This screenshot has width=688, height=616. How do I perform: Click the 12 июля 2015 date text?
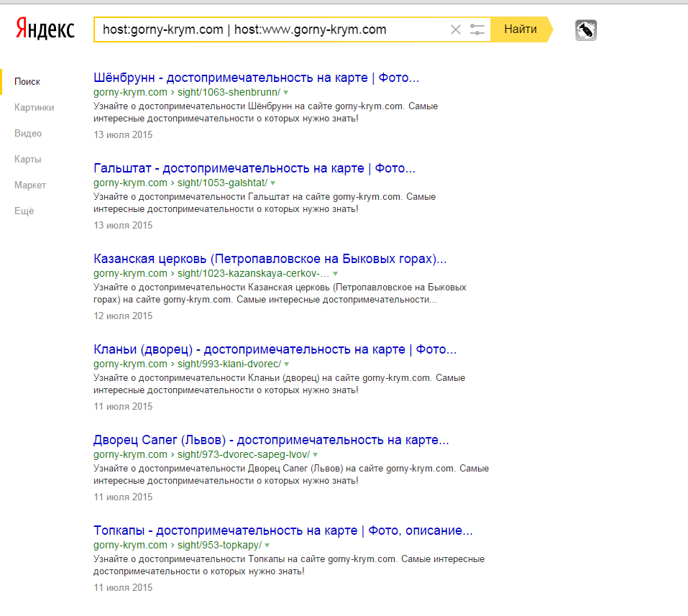tap(123, 316)
